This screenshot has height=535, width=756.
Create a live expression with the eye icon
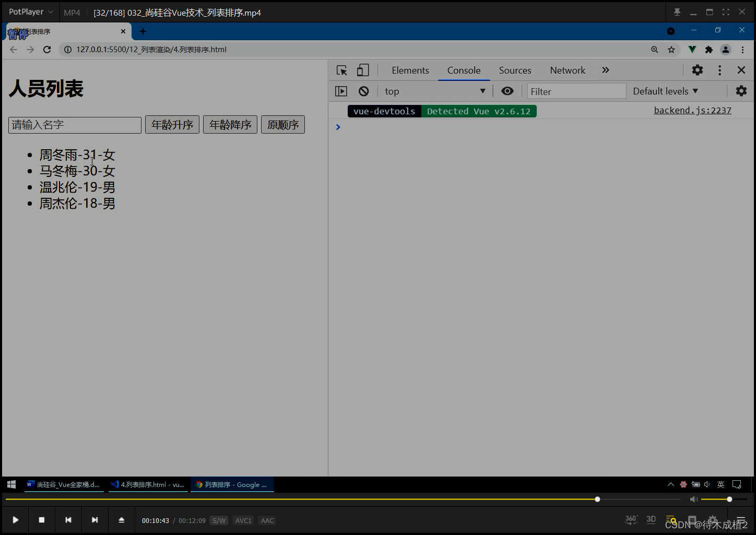(507, 91)
